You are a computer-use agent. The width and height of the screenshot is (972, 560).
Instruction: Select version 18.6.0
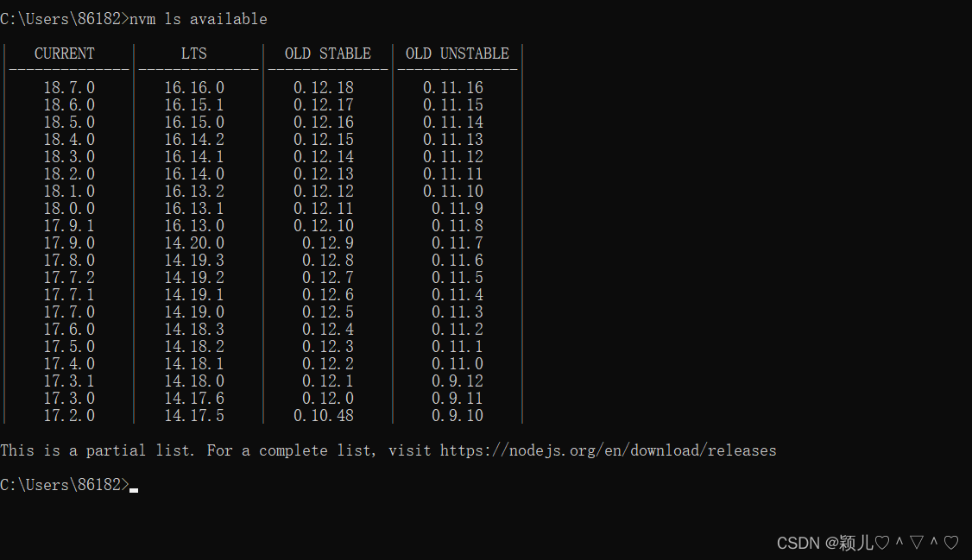[69, 105]
